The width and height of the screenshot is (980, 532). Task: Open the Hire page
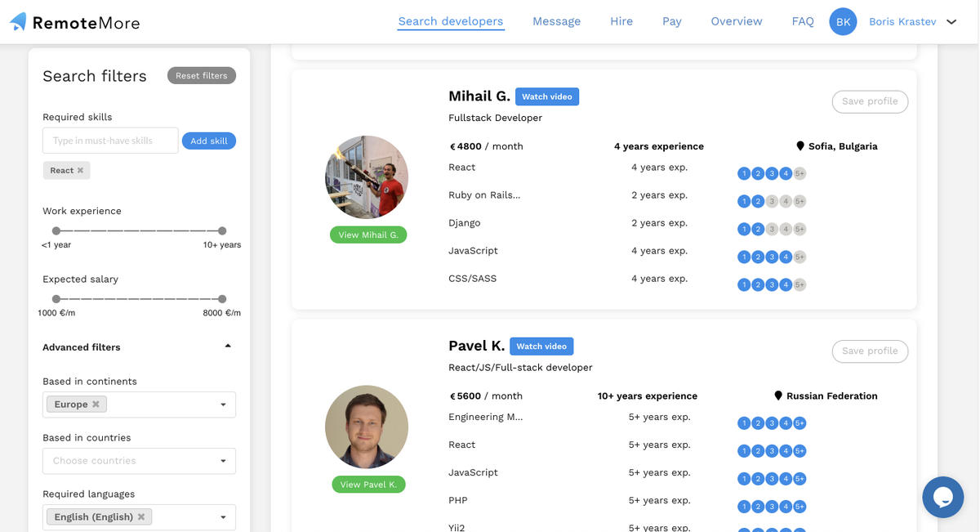[x=621, y=21]
